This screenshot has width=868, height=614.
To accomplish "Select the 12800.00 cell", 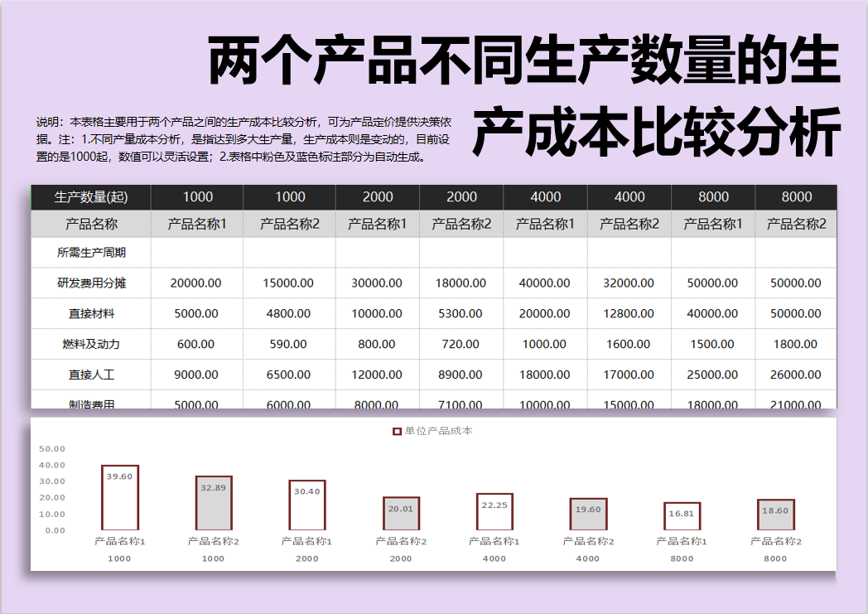I will click(629, 313).
